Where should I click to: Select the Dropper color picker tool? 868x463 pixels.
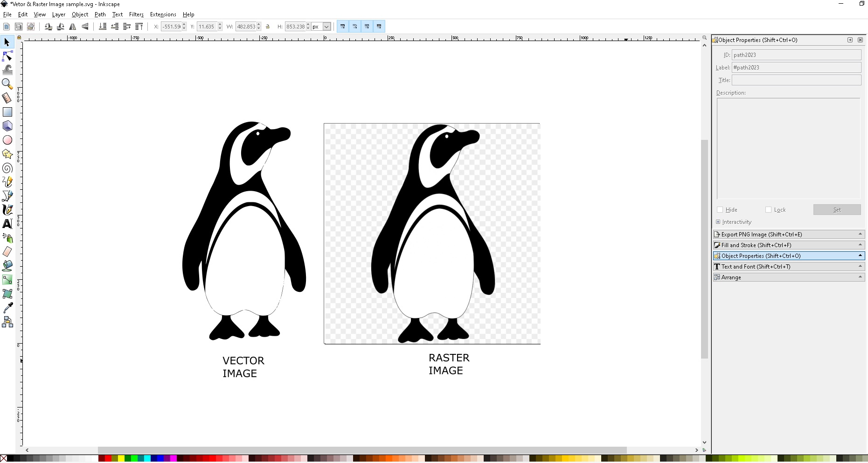[x=7, y=308]
